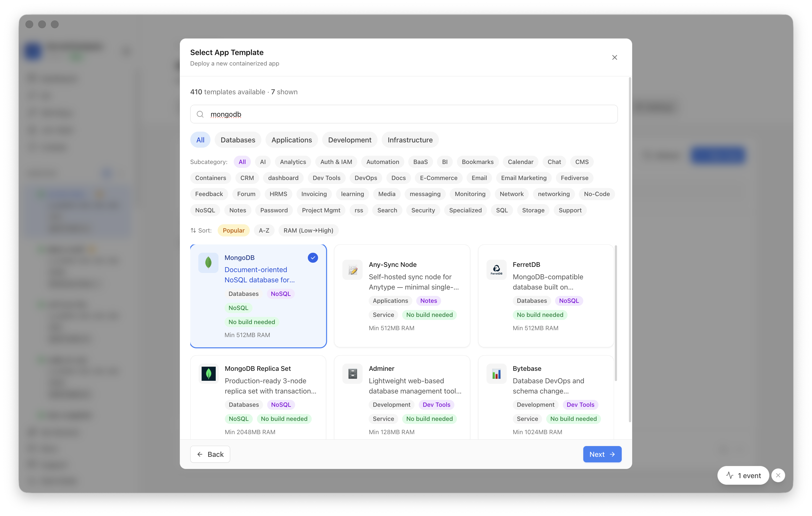
Task: Click the sort arrows icon
Action: pos(193,230)
